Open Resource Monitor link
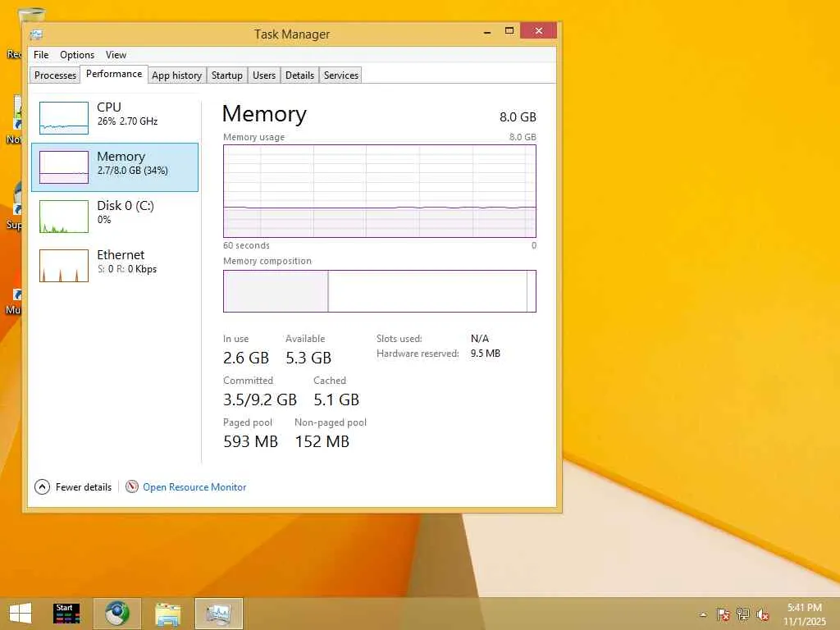This screenshot has width=840, height=630. [x=194, y=487]
